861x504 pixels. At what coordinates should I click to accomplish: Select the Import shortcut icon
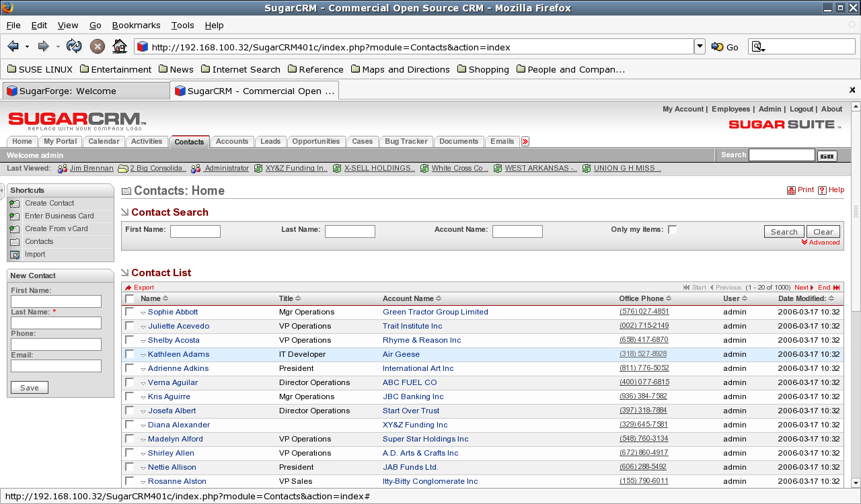(15, 254)
